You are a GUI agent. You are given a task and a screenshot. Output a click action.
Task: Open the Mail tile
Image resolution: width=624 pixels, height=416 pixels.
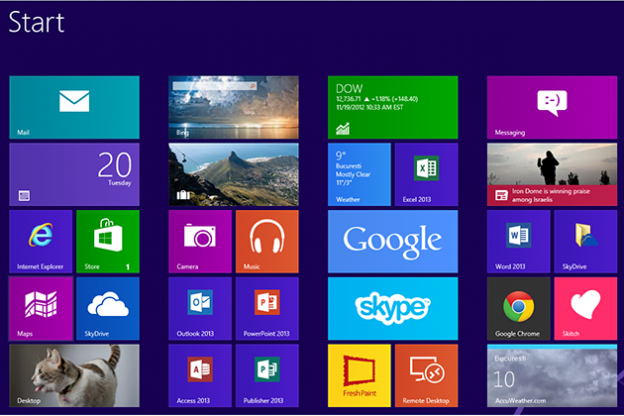click(74, 107)
